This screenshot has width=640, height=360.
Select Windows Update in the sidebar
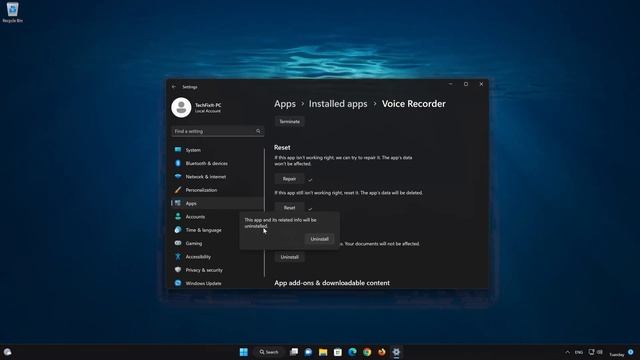coord(218,283)
